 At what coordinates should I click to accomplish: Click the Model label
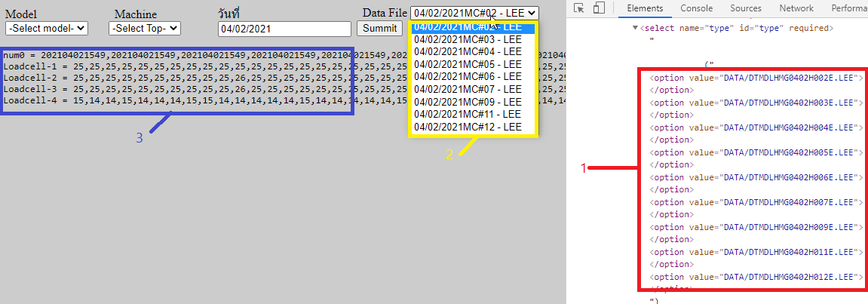tap(21, 14)
